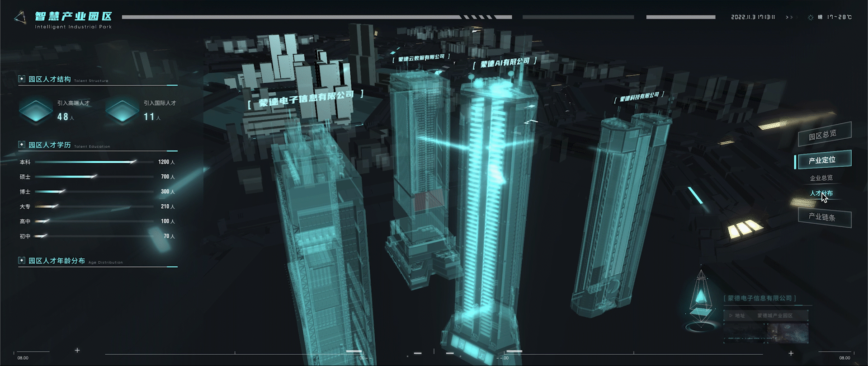Click the 园区人才学历 section heading
Viewport: 868px width, 366px height.
[x=50, y=145]
